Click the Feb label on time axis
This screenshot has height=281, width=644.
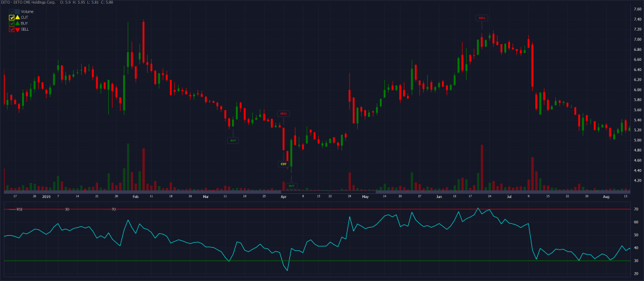click(135, 197)
